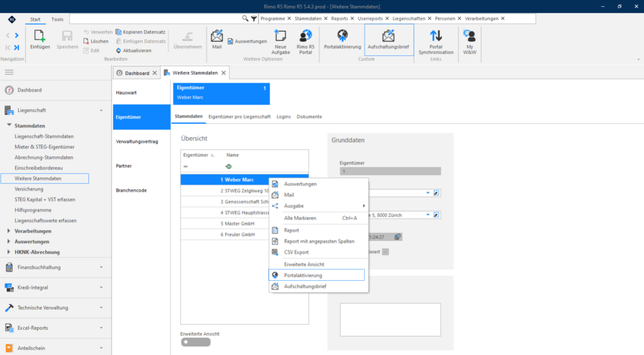Collapse the Liegenschaft sidebar section
Viewport: 644px width, 355px height.
pos(101,110)
